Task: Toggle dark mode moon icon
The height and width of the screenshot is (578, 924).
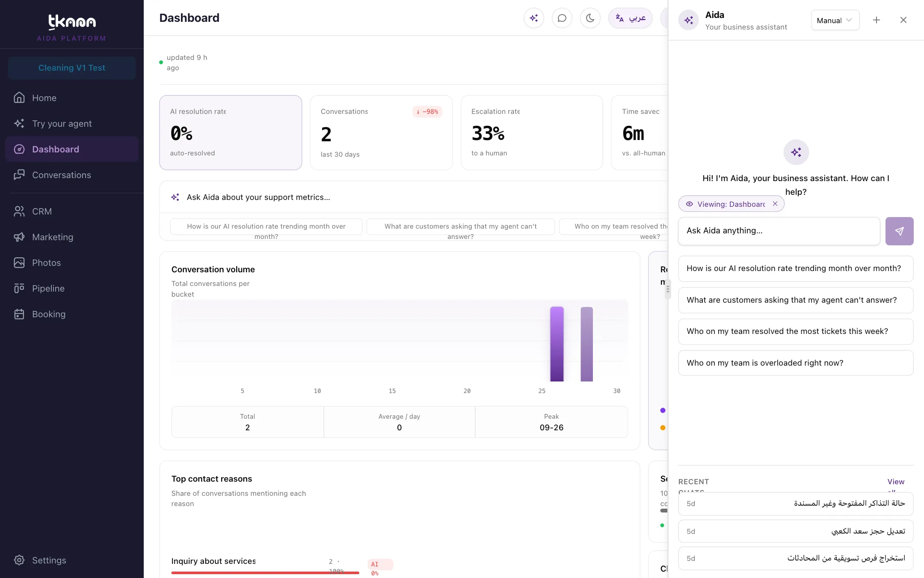Action: (x=590, y=18)
